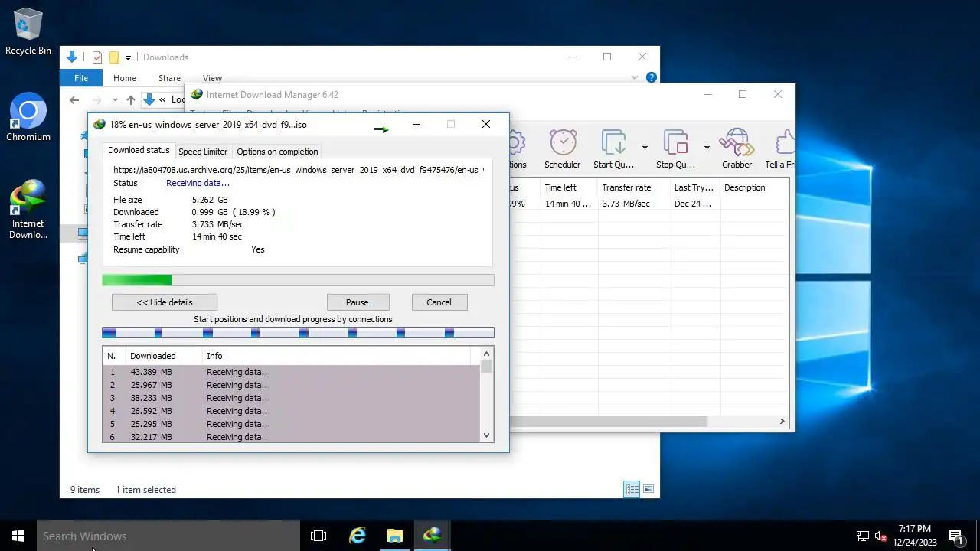Viewport: 980px width, 551px height.
Task: Select the Download status tab
Action: [139, 151]
